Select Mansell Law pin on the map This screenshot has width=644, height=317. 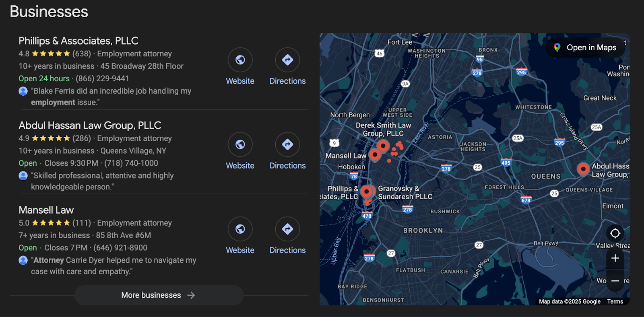point(375,154)
